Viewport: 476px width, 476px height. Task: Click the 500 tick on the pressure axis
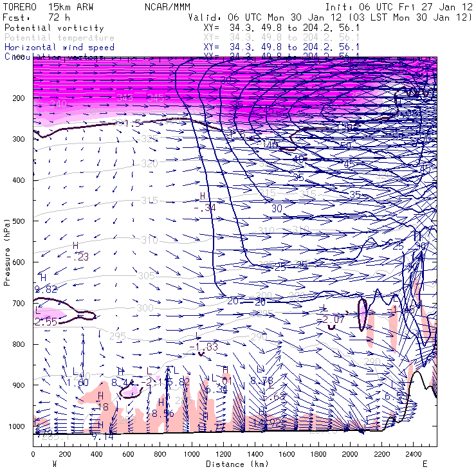coord(19,221)
